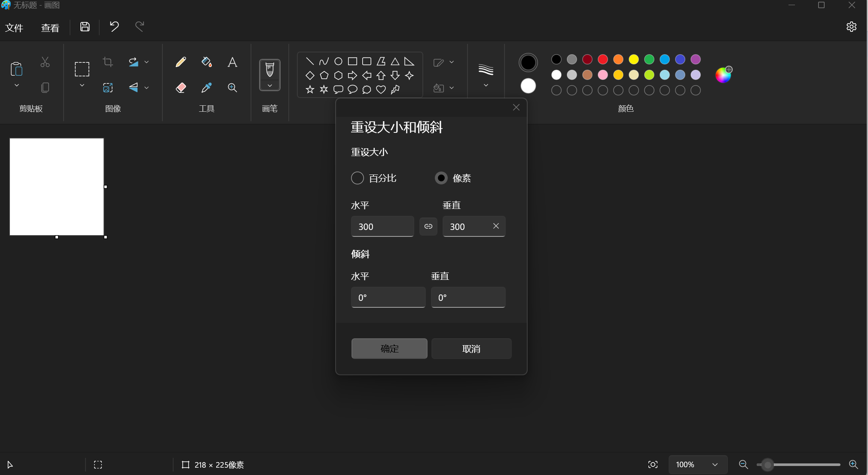Click the Redo arrow
The image size is (868, 475).
(140, 27)
